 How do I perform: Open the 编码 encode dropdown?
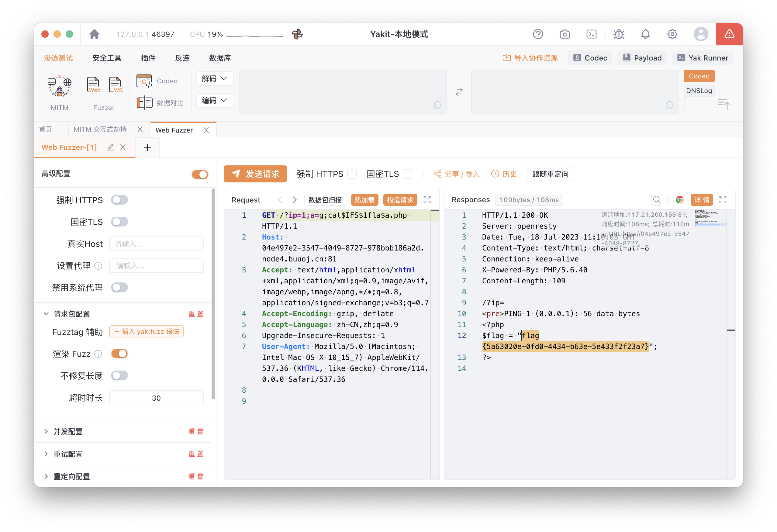[x=215, y=100]
